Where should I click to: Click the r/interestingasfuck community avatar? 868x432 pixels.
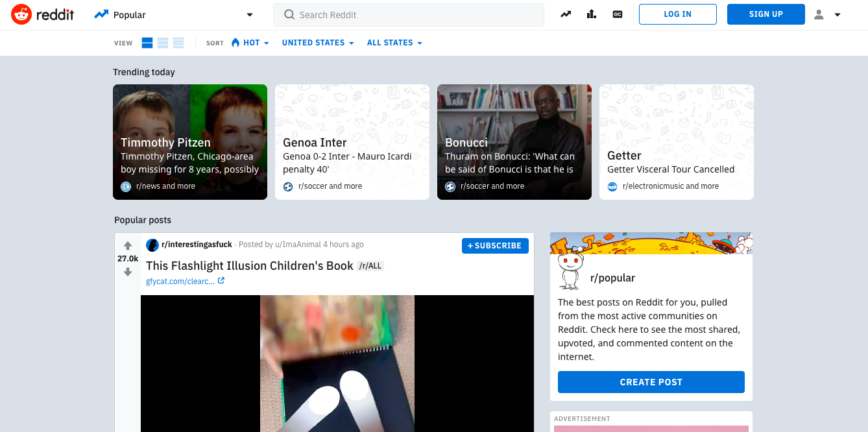152,245
